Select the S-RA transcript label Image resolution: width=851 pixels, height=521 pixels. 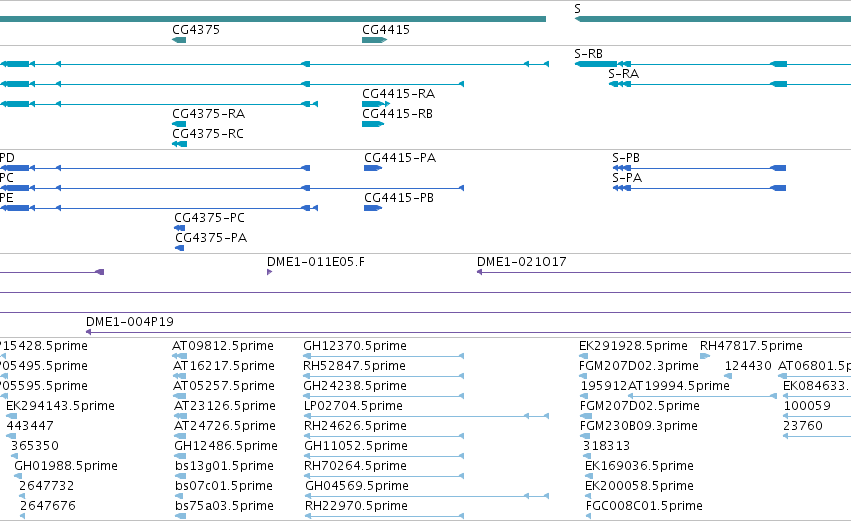coord(624,74)
